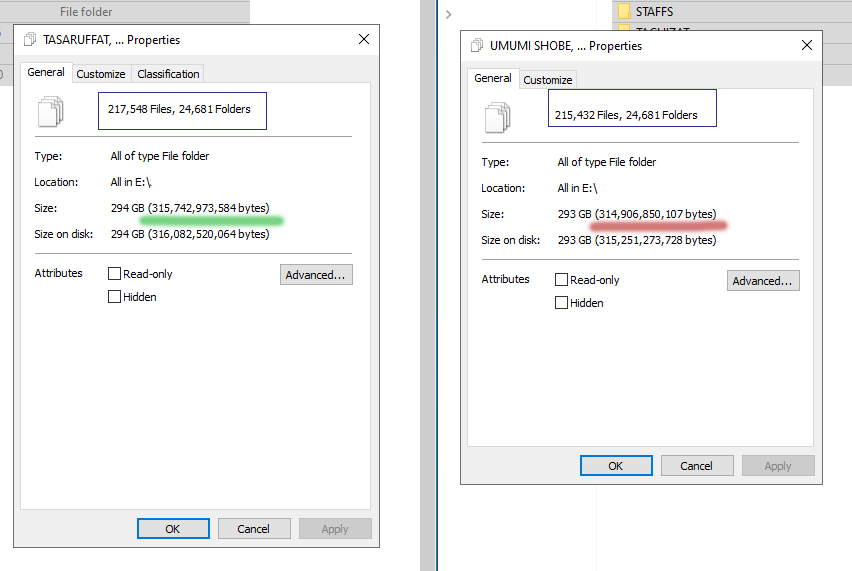Switch to Customize tab in UMUMI SHOBE Properties
The image size is (852, 571).
coord(548,80)
